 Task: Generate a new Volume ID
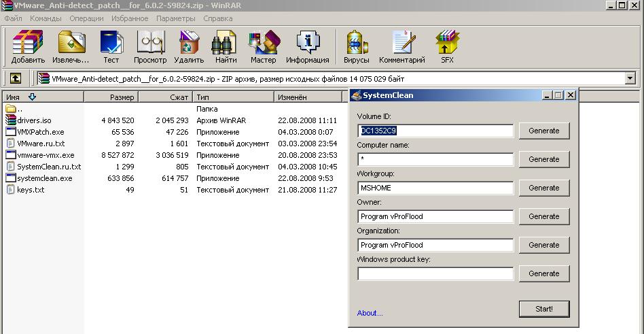pos(544,131)
